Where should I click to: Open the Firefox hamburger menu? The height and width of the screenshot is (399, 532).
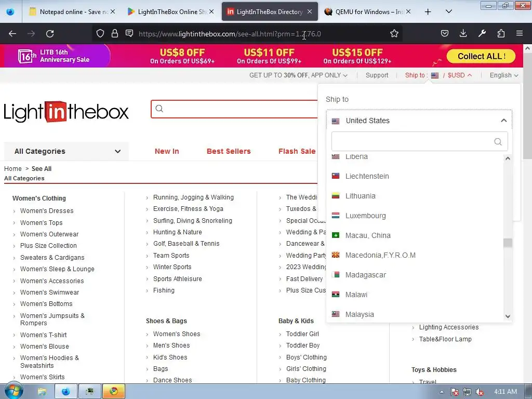[x=519, y=33]
